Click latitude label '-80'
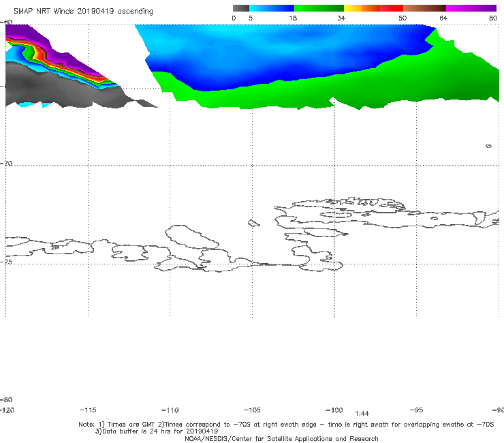The image size is (504, 443). click(6, 399)
